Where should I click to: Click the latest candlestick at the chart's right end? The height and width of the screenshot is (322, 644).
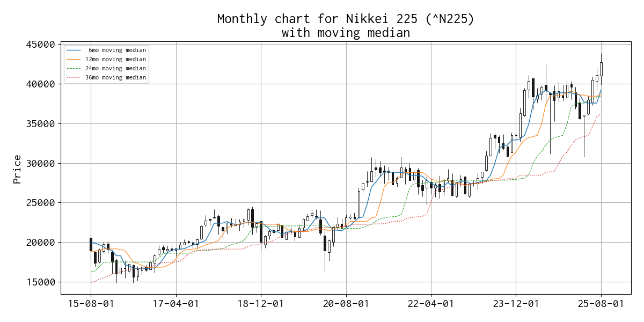point(601,69)
